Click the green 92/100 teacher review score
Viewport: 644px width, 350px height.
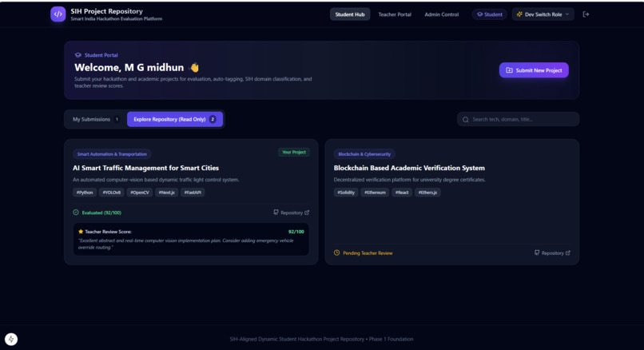(296, 232)
